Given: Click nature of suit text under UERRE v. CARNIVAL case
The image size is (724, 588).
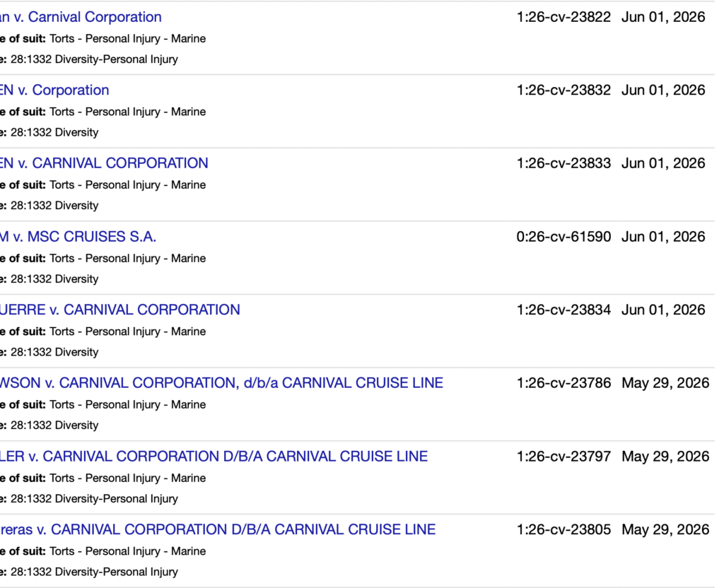Looking at the screenshot, I should coord(127,331).
